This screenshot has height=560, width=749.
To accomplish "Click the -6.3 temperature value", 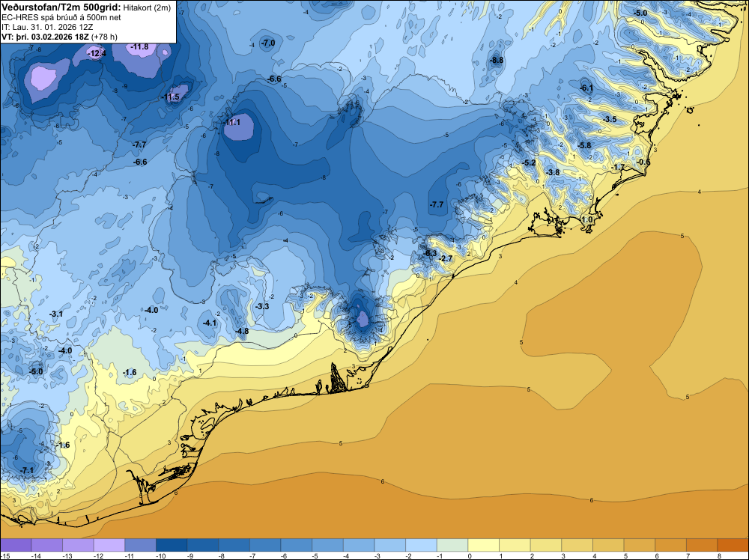I will [x=430, y=253].
